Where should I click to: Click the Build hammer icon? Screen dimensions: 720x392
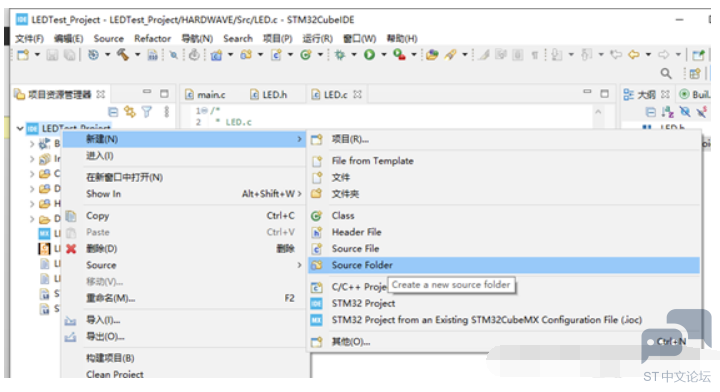pyautogui.click(x=123, y=55)
